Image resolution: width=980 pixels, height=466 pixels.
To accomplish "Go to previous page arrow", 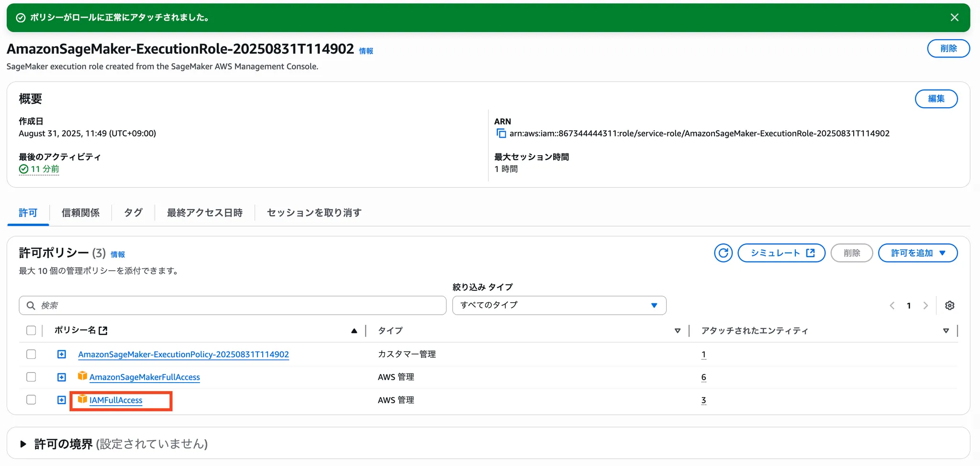I will point(892,306).
